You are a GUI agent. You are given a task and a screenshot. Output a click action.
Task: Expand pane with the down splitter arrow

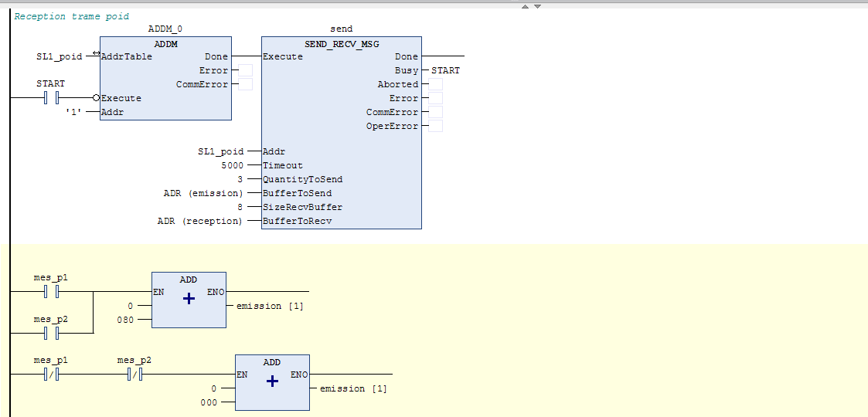[538, 6]
